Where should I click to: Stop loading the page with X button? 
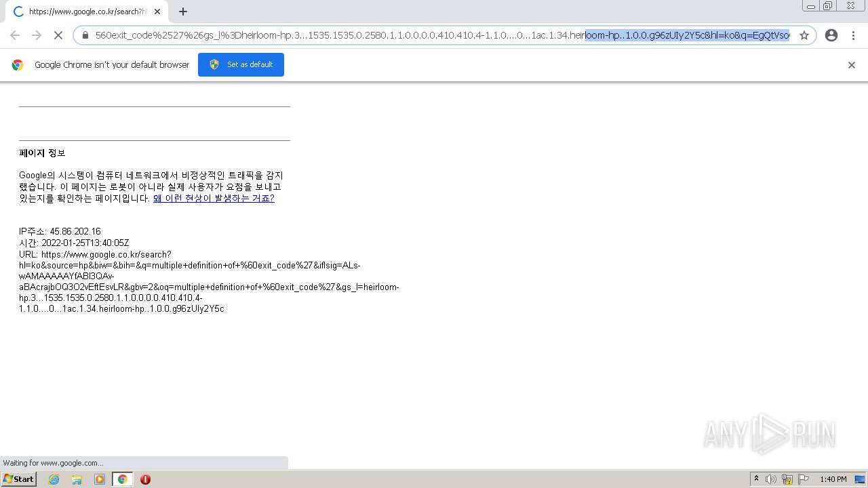tap(58, 35)
